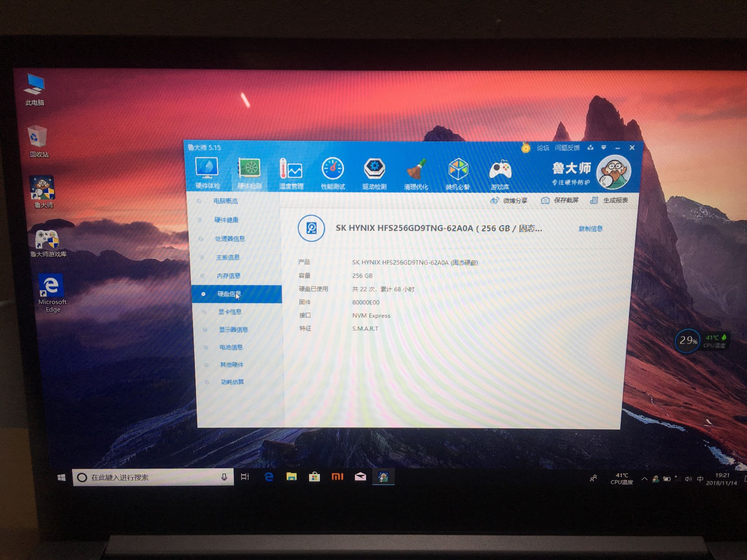This screenshot has width=747, height=560.
Task: Click firmware value 80000E00
Action: (x=366, y=302)
